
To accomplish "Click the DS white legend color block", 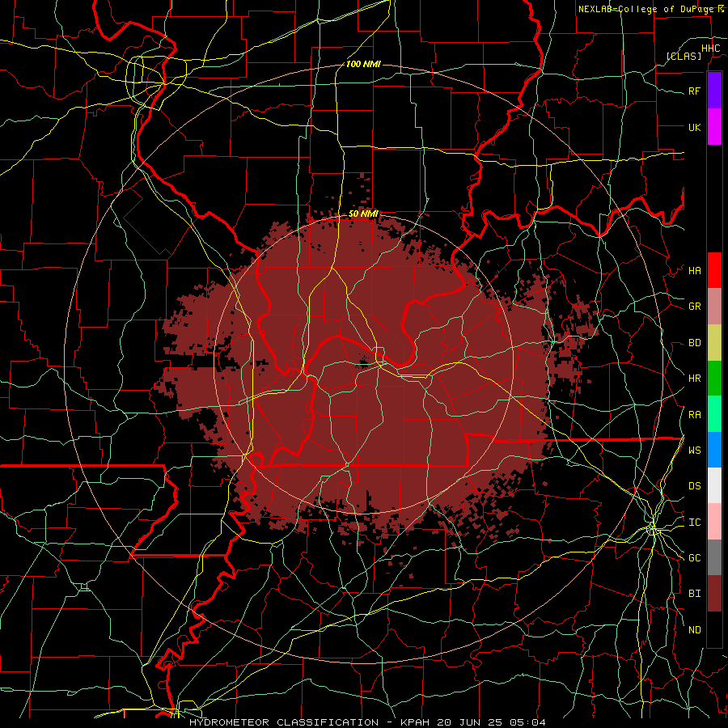I will [714, 485].
